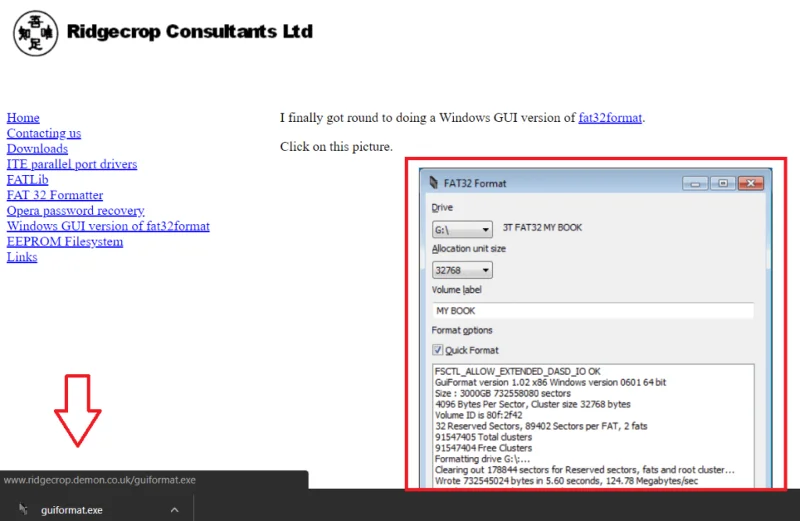Click the Clearing out 178844 sectors line
Screen dimensions: 800x521
tap(585, 470)
